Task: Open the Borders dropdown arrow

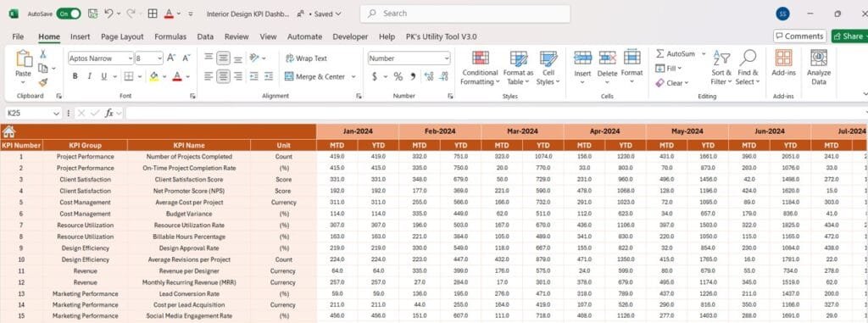Action: coord(140,76)
